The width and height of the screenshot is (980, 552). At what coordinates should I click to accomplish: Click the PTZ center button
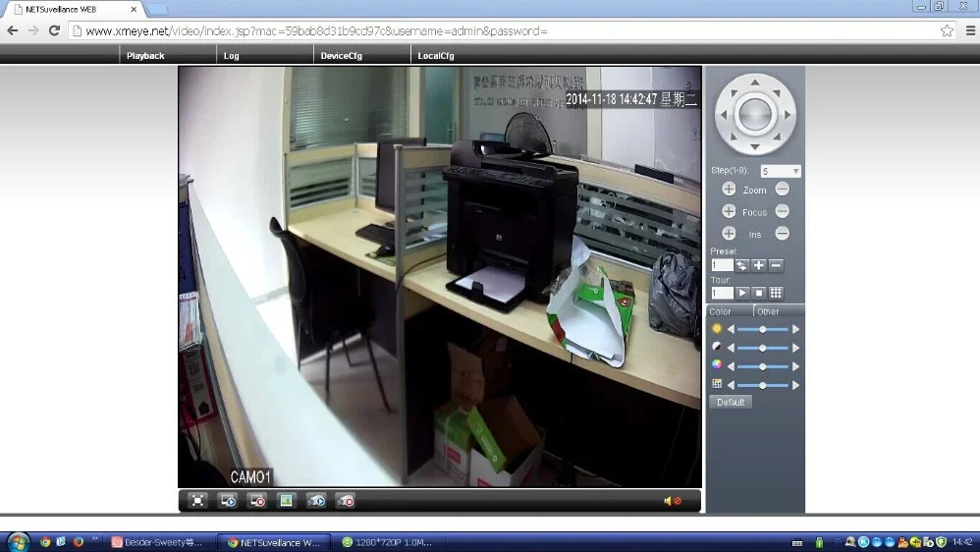pos(755,115)
